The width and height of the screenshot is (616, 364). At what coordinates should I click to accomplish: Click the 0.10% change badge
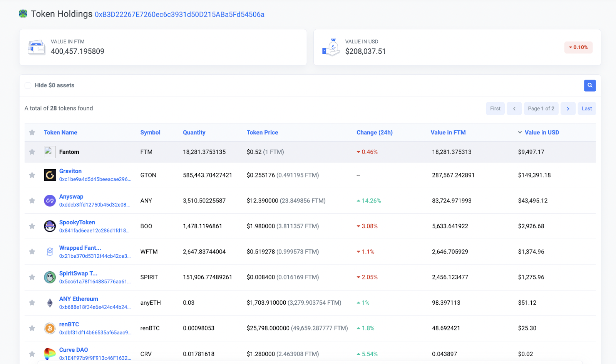(x=578, y=47)
